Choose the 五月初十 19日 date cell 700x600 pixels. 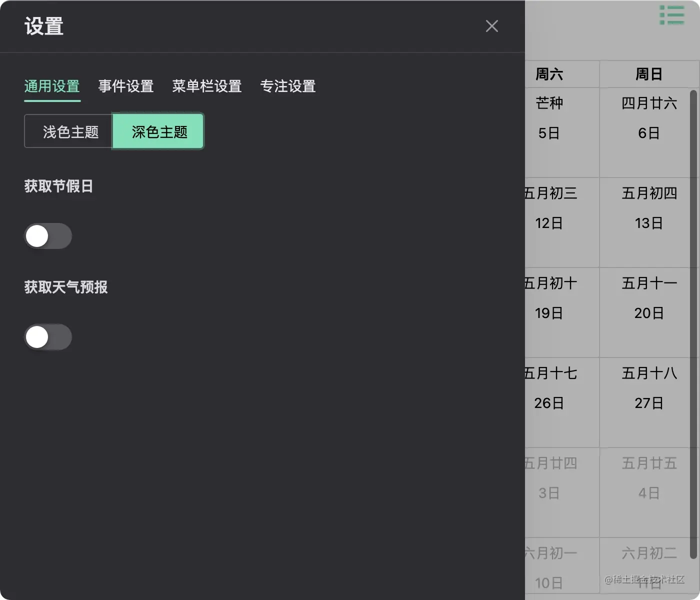tap(562, 312)
